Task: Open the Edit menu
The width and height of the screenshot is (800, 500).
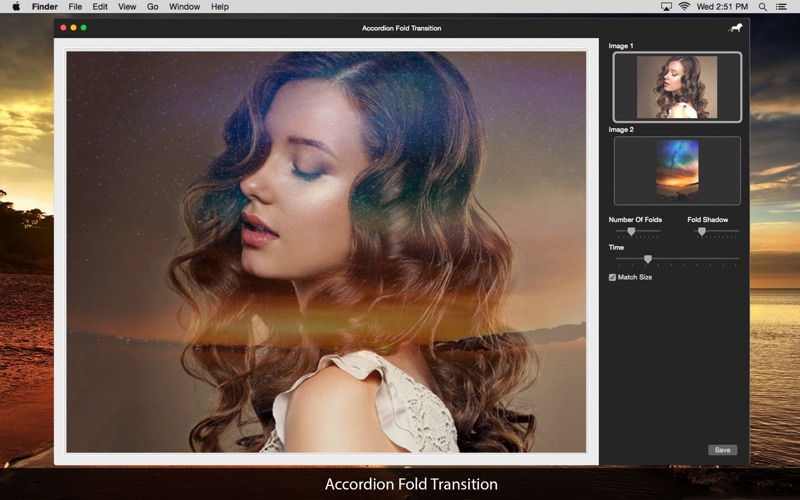Action: 100,7
